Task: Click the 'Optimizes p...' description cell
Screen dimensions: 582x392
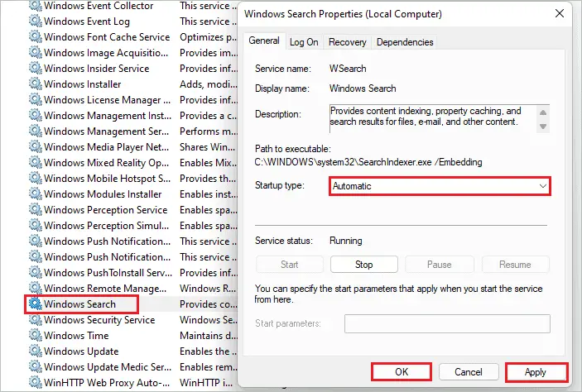Action: pyautogui.click(x=209, y=37)
